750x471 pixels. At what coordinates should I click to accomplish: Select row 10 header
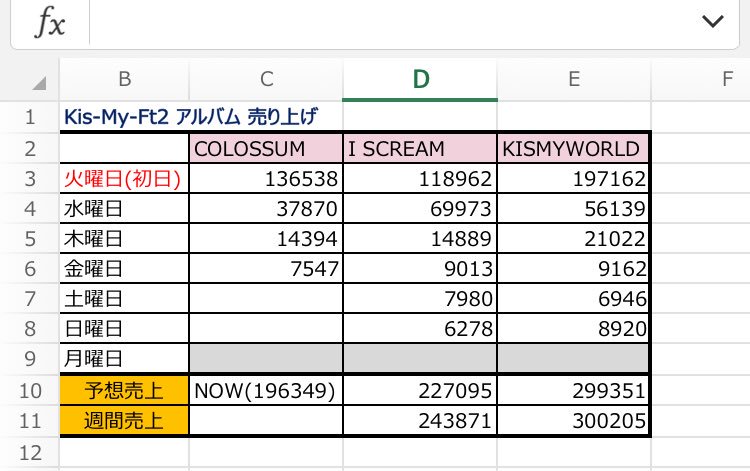point(30,391)
